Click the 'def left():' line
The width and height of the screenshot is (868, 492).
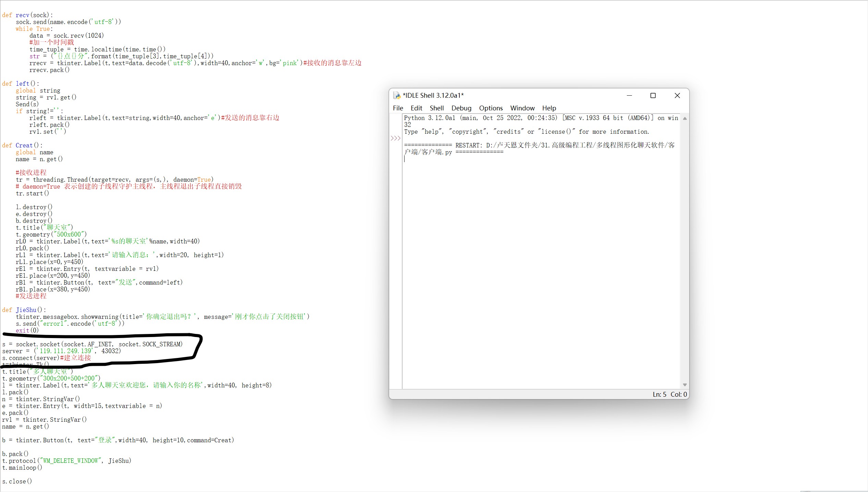[21, 84]
